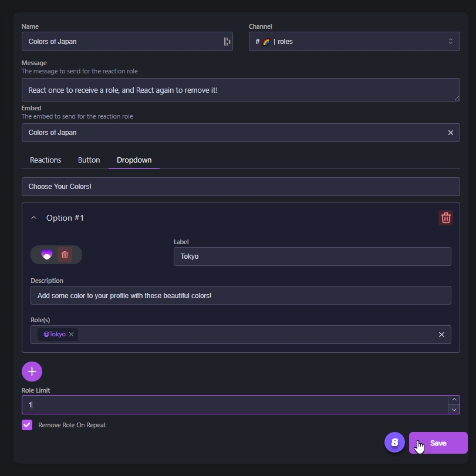This screenshot has width=476, height=476.
Task: Open the Embed selector Colors of Japan
Action: pyautogui.click(x=241, y=133)
